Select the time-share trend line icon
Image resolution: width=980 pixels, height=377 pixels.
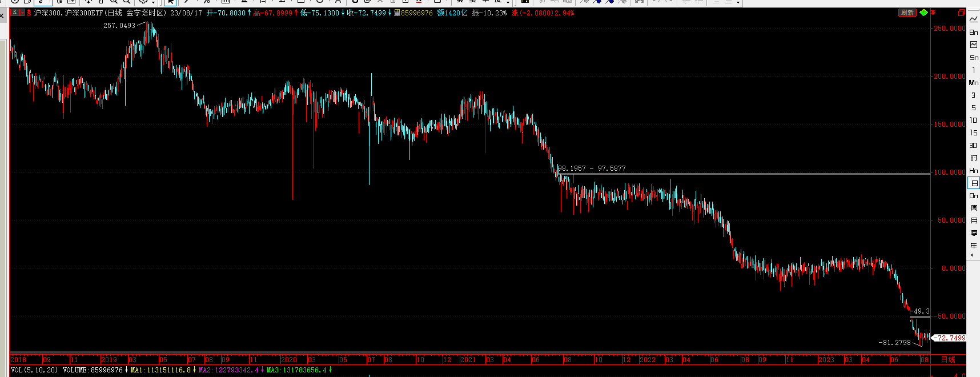[x=974, y=19]
